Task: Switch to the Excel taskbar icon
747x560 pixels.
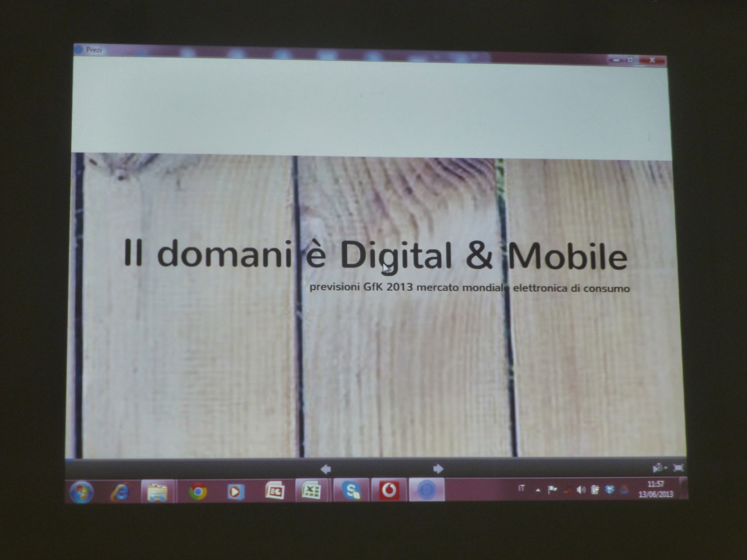Action: (x=311, y=491)
